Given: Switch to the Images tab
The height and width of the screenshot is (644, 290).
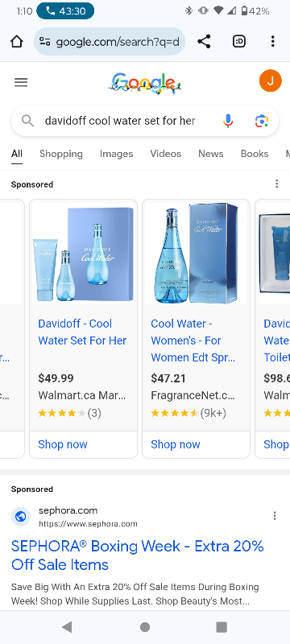Looking at the screenshot, I should pos(116,154).
